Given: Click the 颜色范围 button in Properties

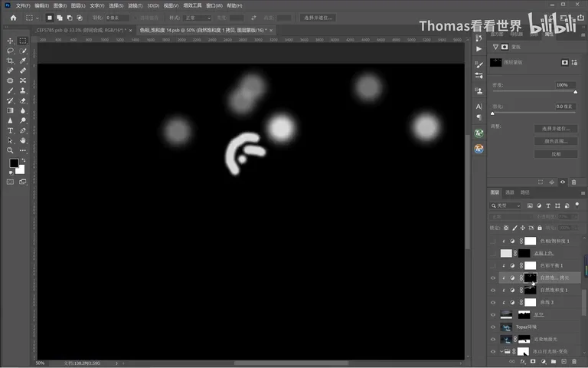Looking at the screenshot, I should (556, 141).
